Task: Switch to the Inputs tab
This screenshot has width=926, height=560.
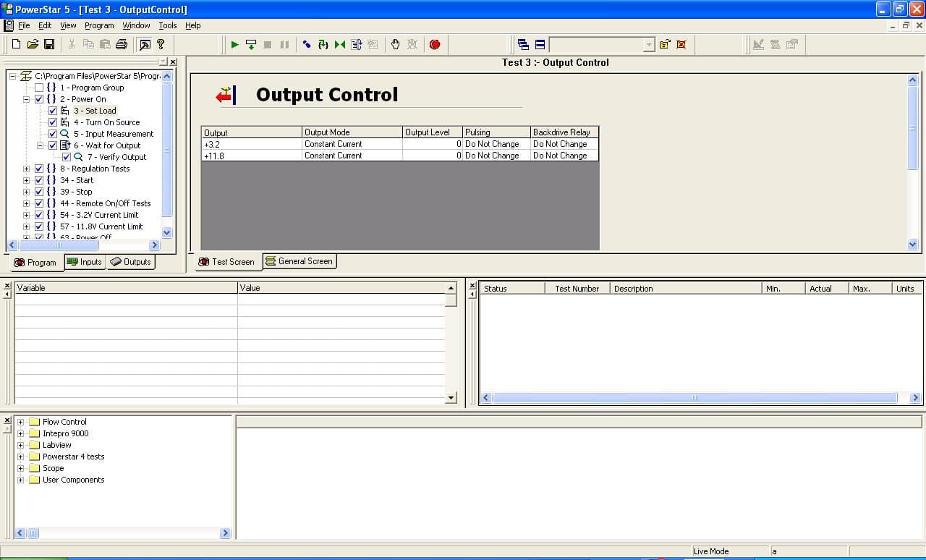Action: pyautogui.click(x=85, y=262)
